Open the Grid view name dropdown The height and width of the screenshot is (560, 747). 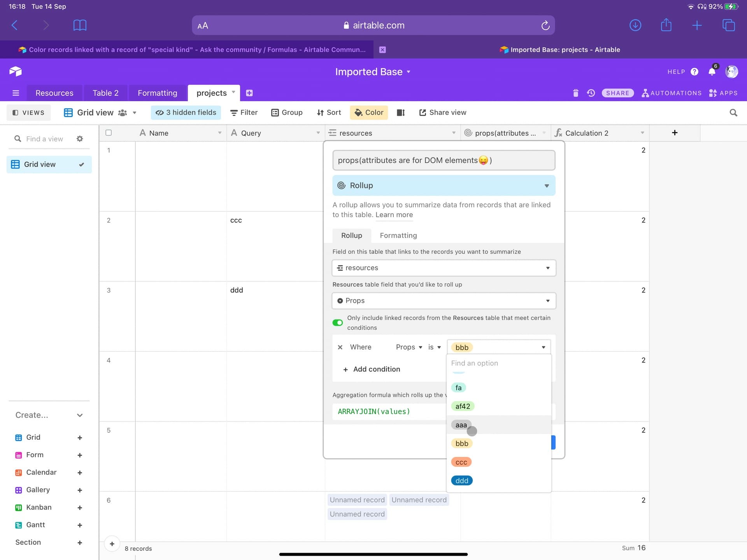(x=134, y=113)
